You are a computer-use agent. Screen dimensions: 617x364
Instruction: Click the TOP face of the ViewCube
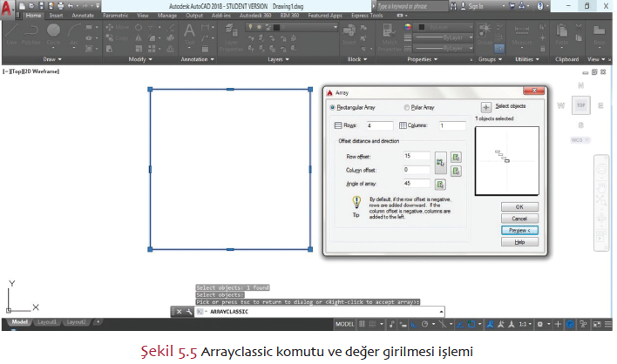(582, 105)
